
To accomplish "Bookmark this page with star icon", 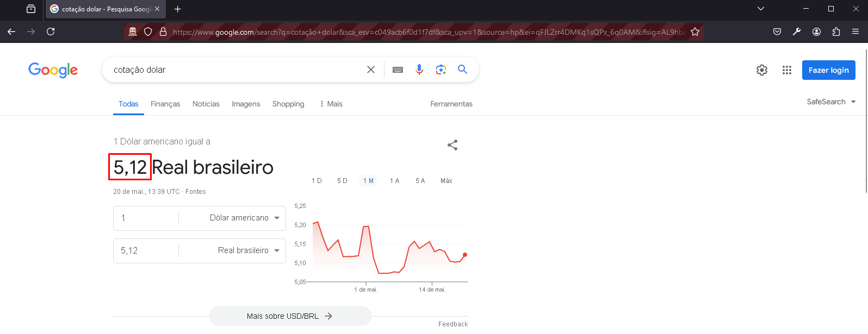I will 695,32.
